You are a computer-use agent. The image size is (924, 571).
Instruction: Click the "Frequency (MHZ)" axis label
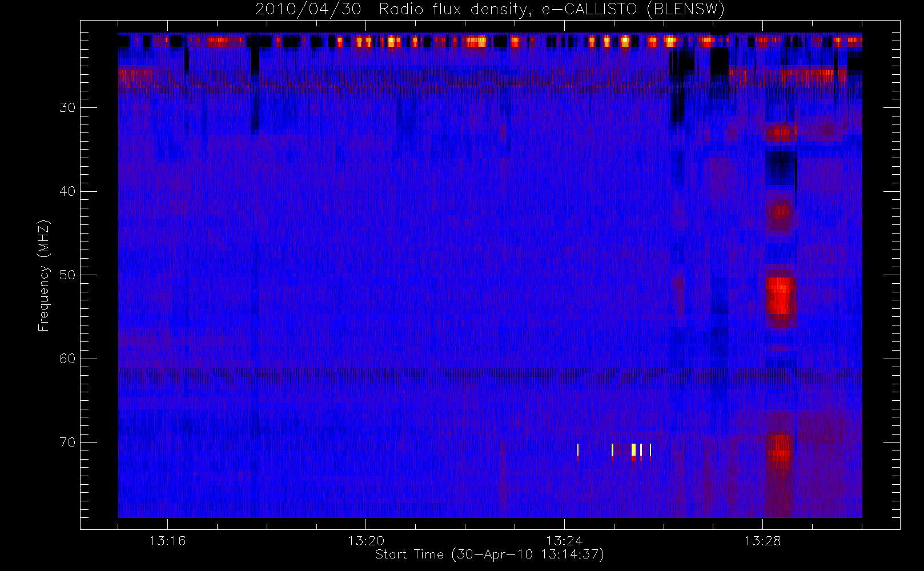(x=44, y=275)
